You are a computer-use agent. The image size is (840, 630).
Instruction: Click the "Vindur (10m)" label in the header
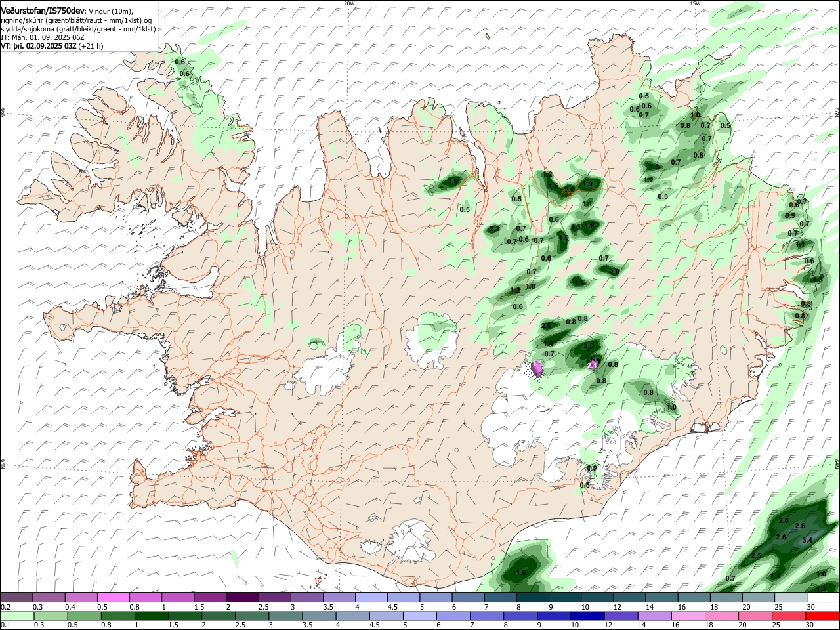110,11
